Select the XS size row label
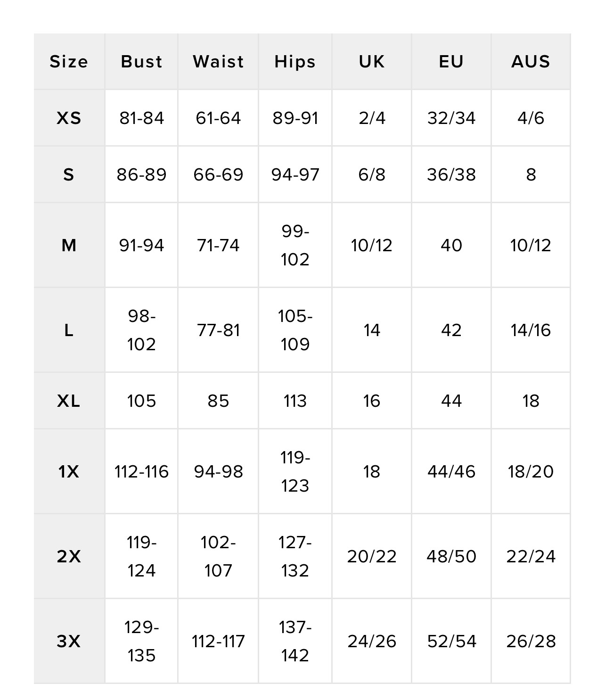The height and width of the screenshot is (700, 605). tap(69, 118)
